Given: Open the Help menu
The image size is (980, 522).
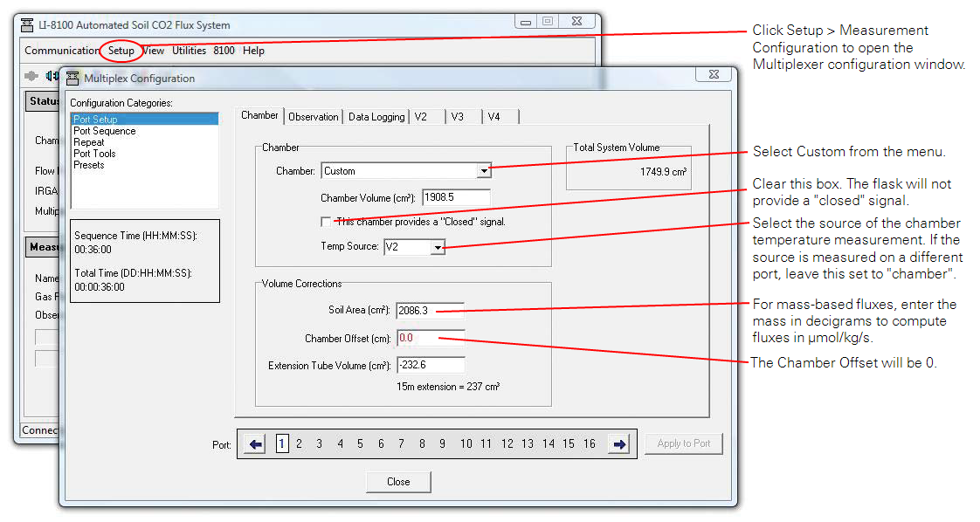Looking at the screenshot, I should (x=253, y=51).
